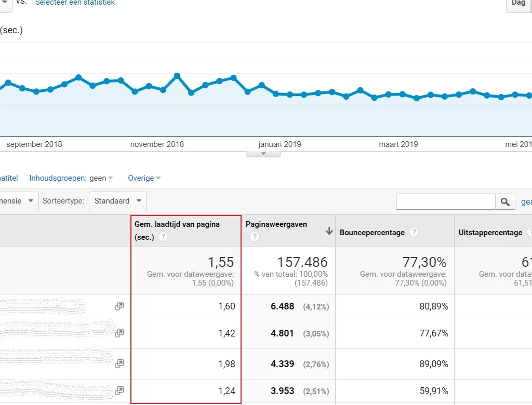Click the Uitstappercentage column header
This screenshot has width=532, height=405.
pyautogui.click(x=490, y=233)
